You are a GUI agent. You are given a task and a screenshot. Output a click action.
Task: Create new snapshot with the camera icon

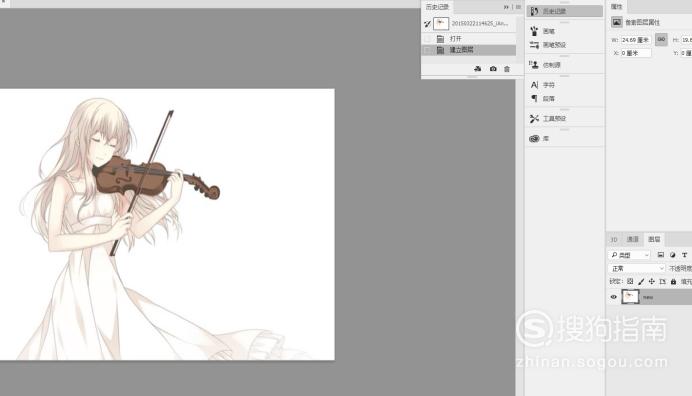coord(493,69)
